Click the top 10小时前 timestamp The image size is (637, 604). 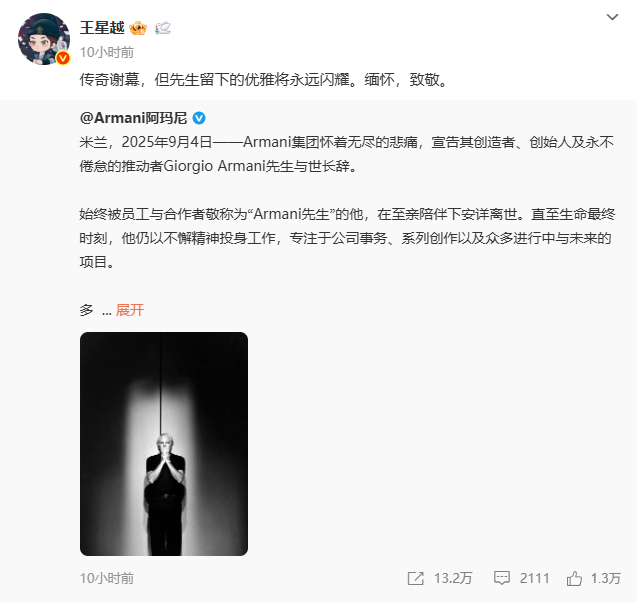click(107, 52)
